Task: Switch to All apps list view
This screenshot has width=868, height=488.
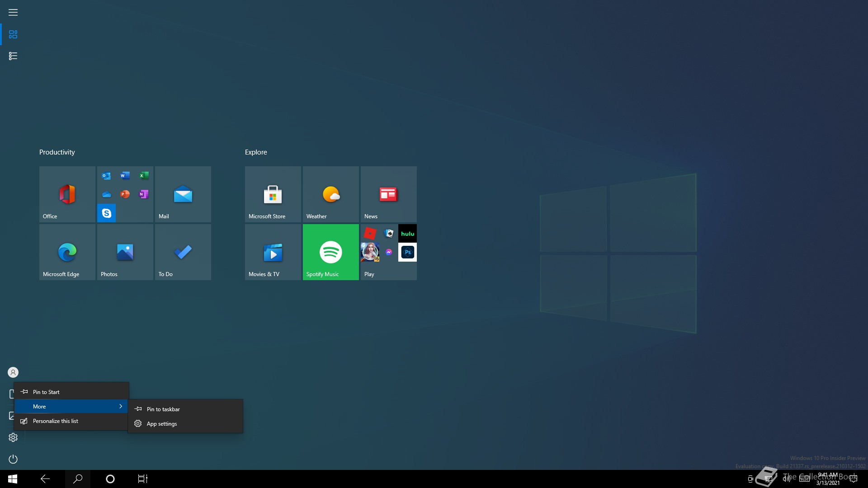Action: 13,56
